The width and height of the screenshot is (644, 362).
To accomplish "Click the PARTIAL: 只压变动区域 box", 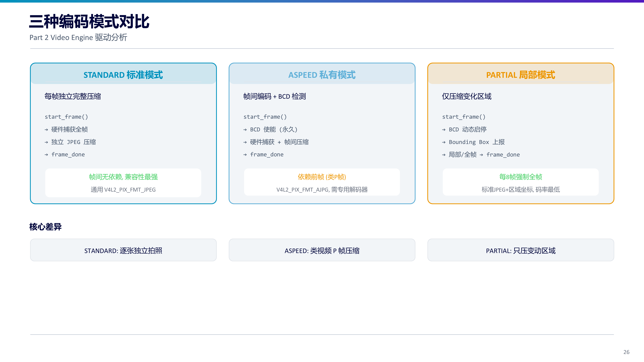I will point(521,250).
